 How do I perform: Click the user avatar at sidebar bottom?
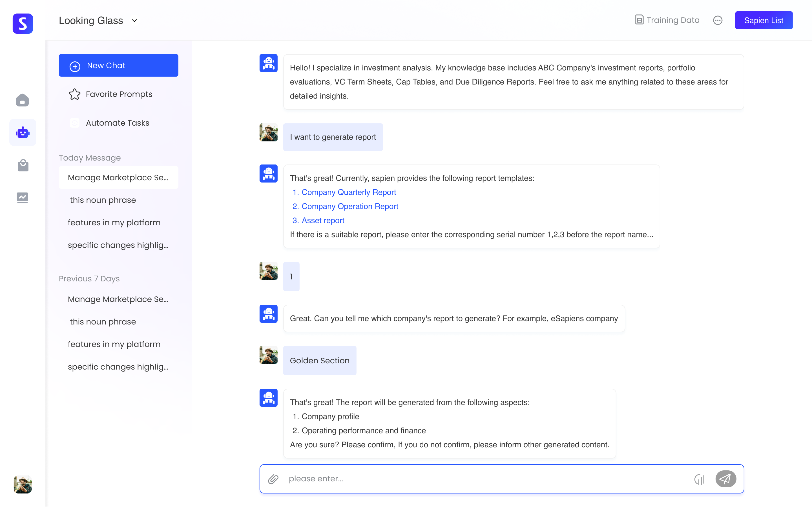click(23, 484)
